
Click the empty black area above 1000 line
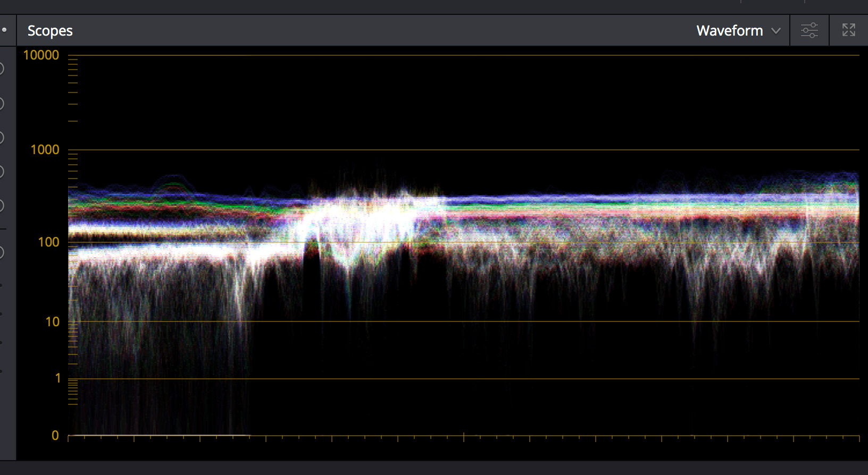pyautogui.click(x=425, y=101)
